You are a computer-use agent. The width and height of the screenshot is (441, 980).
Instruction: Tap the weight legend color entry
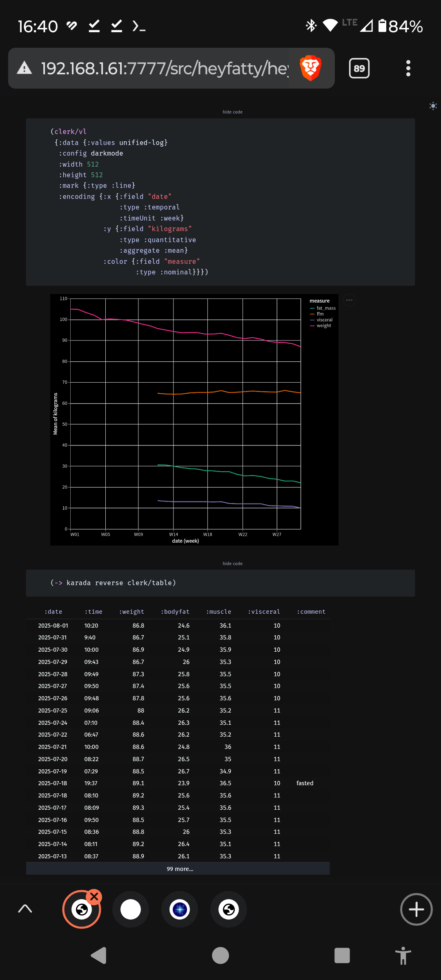point(321,325)
